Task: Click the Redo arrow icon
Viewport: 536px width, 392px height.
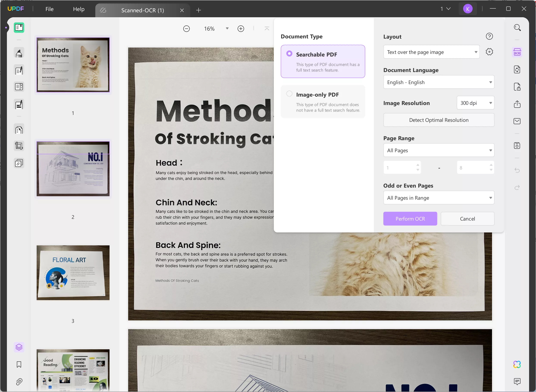Action: click(517, 187)
